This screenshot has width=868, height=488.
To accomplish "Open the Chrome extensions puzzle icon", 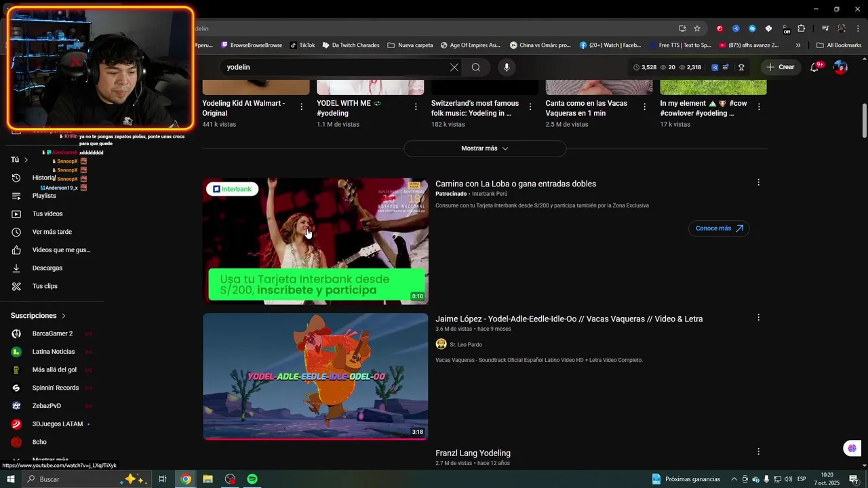I will click(802, 28).
